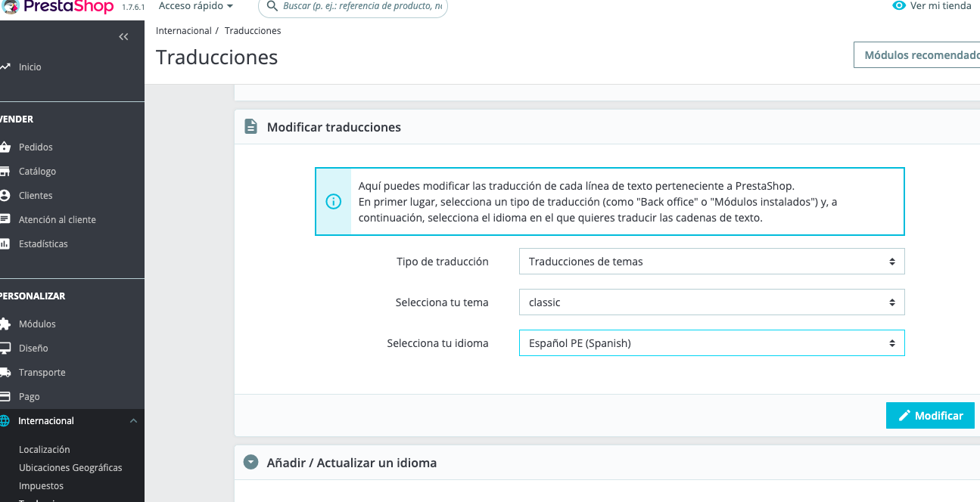Collapse the Internacional menu chevron
Image resolution: width=980 pixels, height=502 pixels.
(x=133, y=421)
